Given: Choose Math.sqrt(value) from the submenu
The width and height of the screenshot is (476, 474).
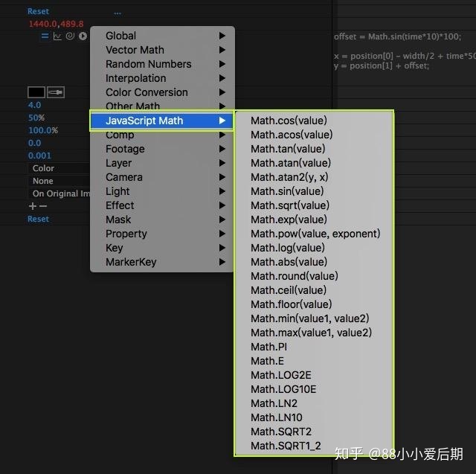Looking at the screenshot, I should [x=314, y=205].
